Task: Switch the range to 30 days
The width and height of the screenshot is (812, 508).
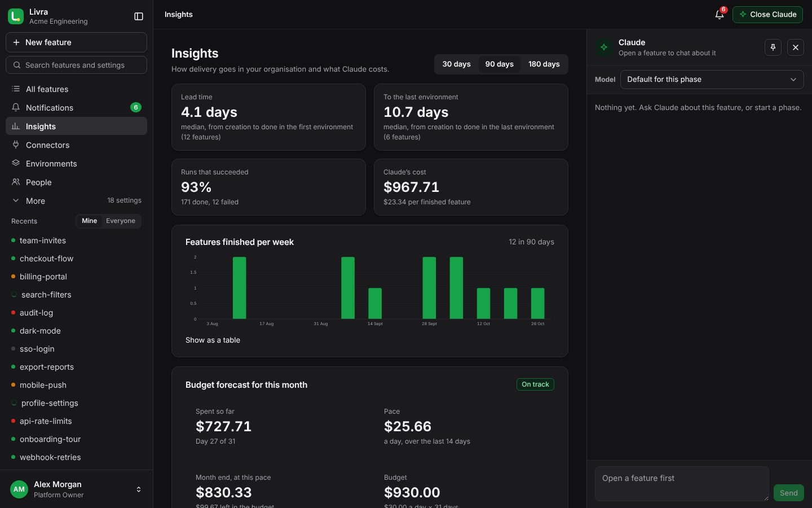Action: [x=457, y=64]
